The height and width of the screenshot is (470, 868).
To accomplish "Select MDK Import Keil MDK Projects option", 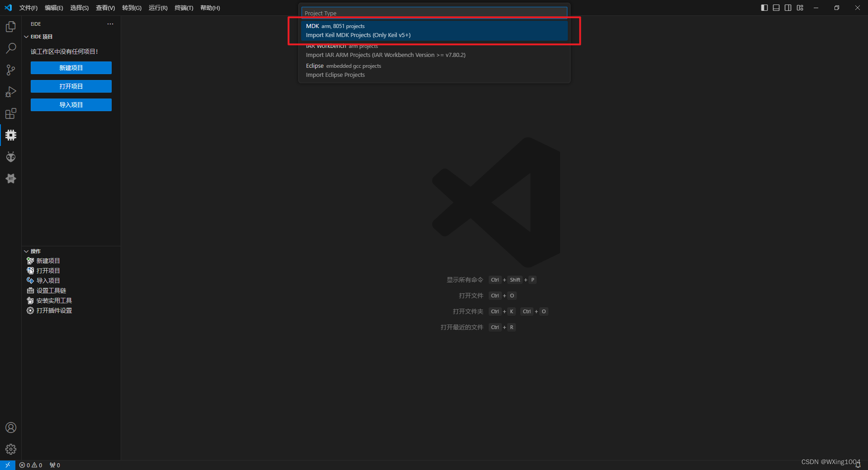I will pos(433,30).
